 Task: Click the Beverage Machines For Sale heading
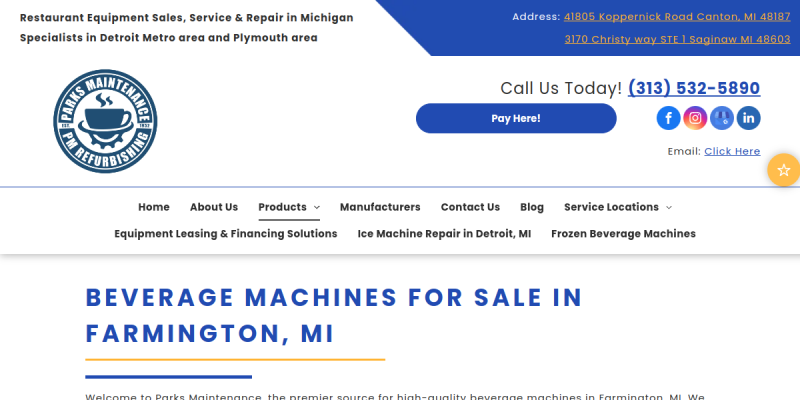pyautogui.click(x=334, y=315)
